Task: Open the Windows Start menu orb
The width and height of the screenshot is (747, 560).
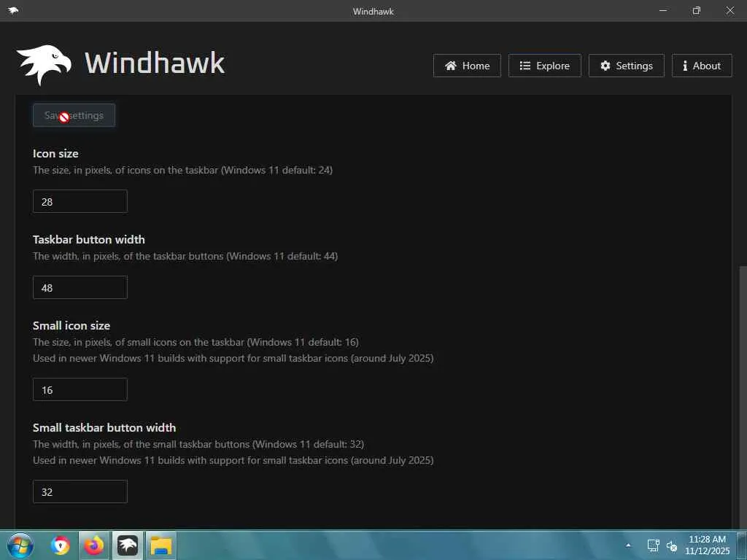Action: 20,545
